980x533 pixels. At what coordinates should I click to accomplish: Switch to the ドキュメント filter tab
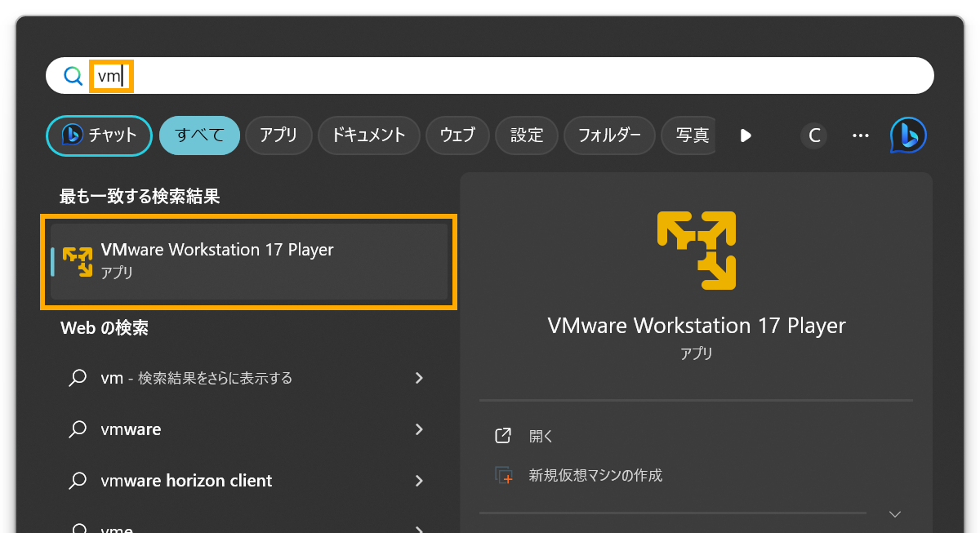pyautogui.click(x=368, y=135)
